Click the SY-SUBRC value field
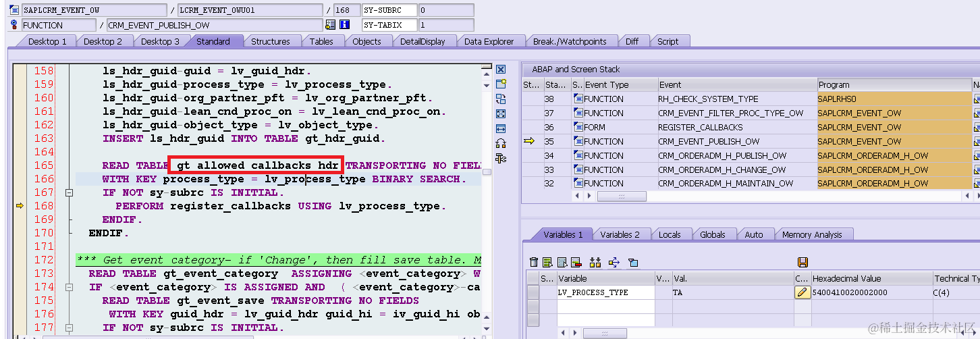This screenshot has height=339, width=980. point(445,10)
